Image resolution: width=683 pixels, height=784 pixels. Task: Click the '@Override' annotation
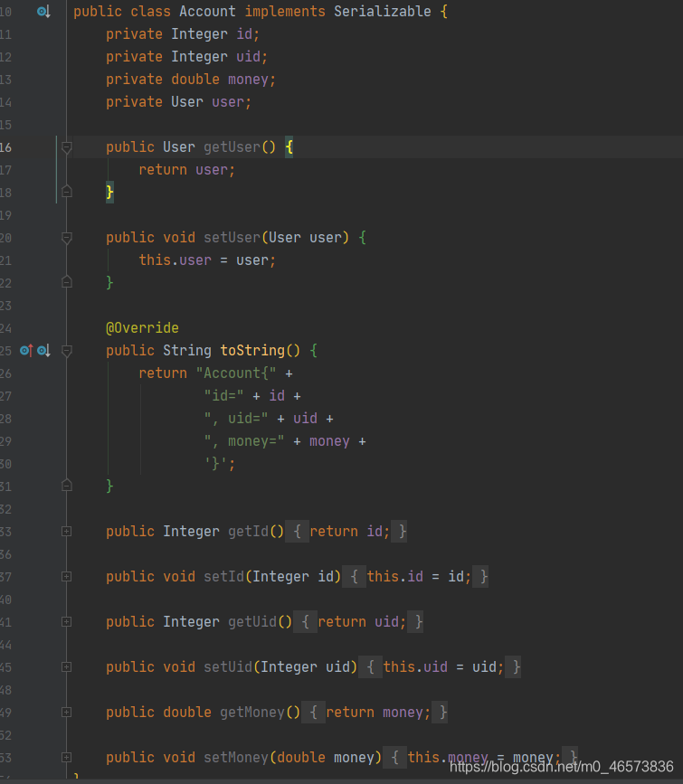coord(143,328)
